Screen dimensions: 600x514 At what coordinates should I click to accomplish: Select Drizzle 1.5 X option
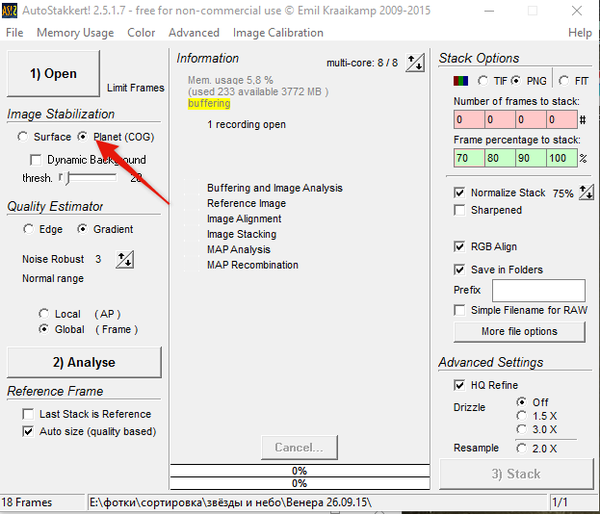pos(521,415)
